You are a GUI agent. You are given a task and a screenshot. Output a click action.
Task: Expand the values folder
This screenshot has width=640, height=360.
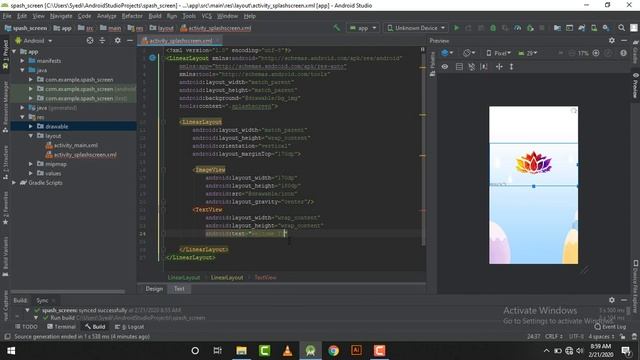coord(31,173)
